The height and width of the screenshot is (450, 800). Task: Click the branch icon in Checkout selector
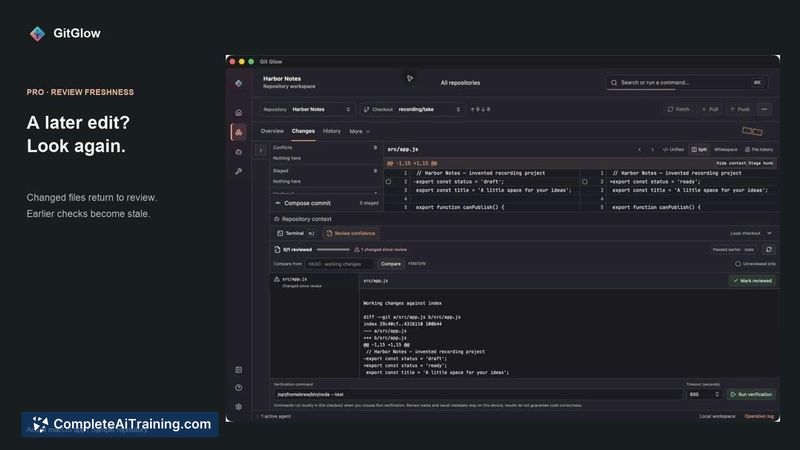tap(366, 109)
